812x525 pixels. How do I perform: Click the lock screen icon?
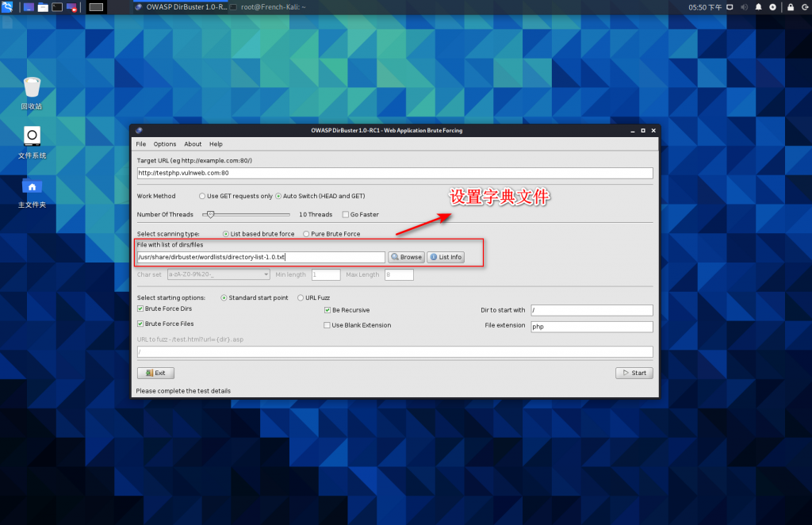[791, 7]
